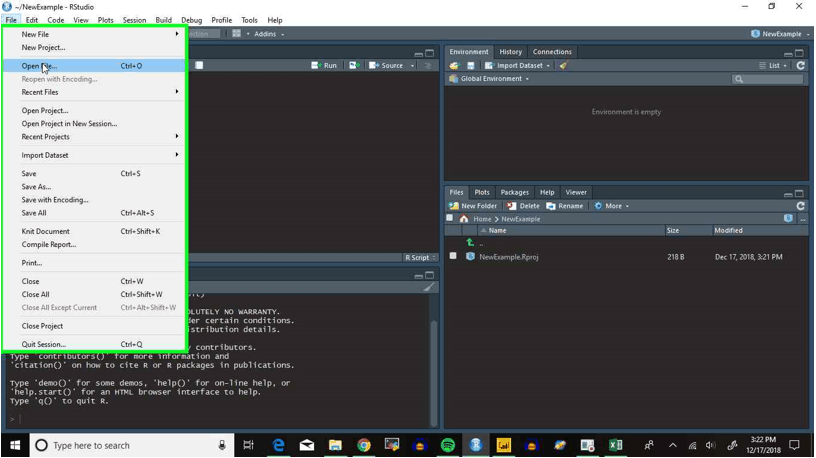The height and width of the screenshot is (458, 816).
Task: Click Close All in File menu
Action: (94, 294)
